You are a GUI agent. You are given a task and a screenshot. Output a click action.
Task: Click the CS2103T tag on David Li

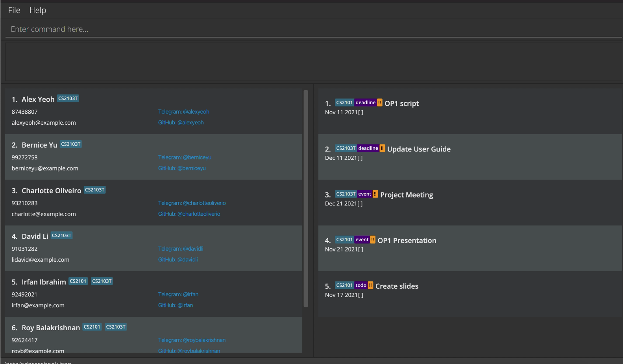[62, 235]
